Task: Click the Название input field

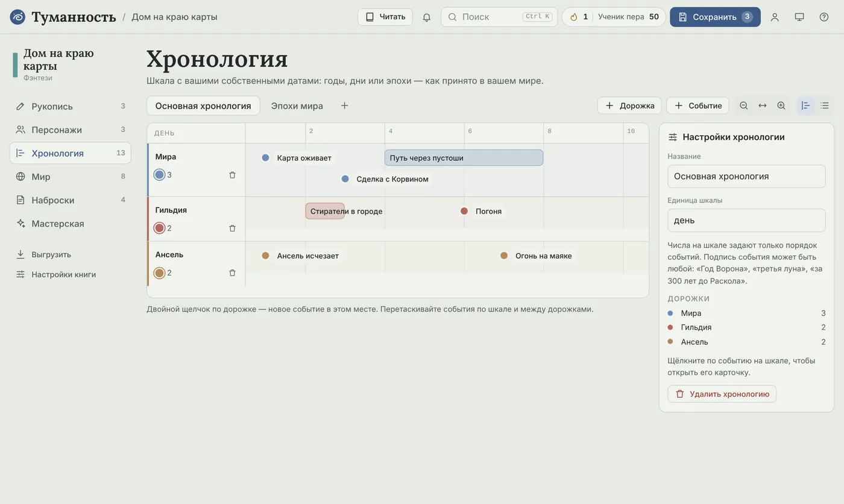Action: click(x=746, y=177)
